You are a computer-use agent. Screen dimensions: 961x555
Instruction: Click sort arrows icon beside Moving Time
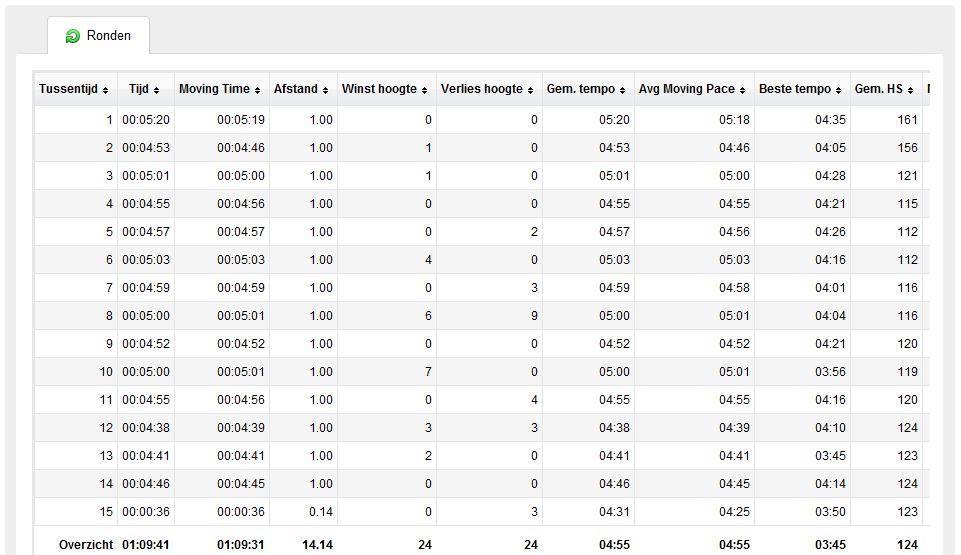(257, 90)
